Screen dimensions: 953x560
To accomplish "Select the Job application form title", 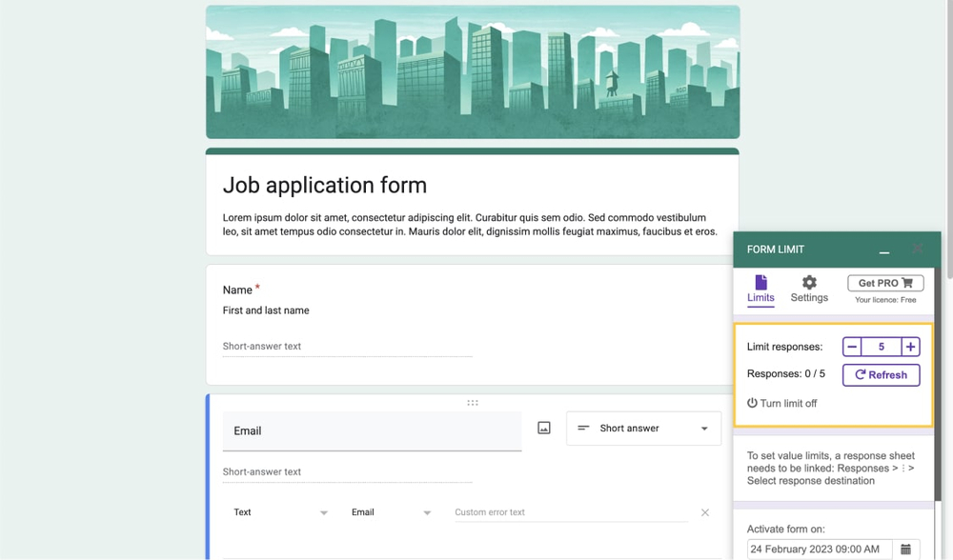I will pyautogui.click(x=325, y=186).
